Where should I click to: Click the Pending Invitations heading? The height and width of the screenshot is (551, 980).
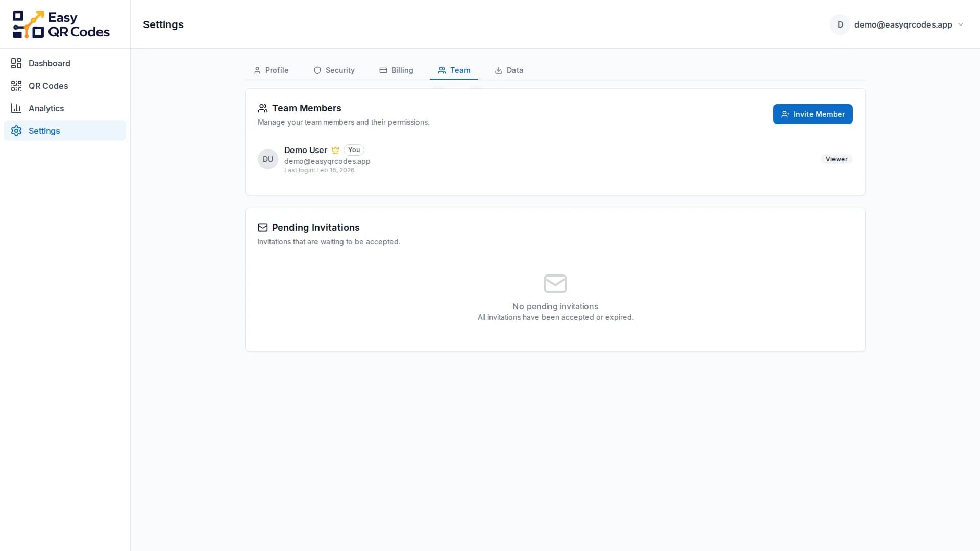coord(315,228)
